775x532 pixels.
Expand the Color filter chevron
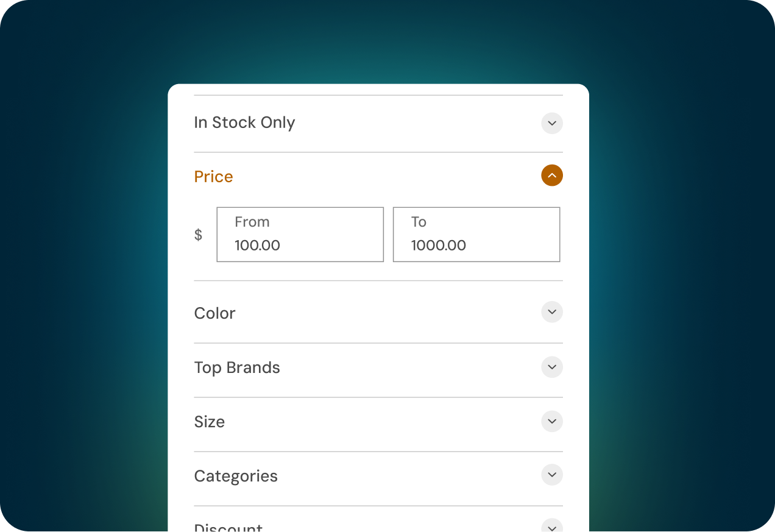pos(551,312)
